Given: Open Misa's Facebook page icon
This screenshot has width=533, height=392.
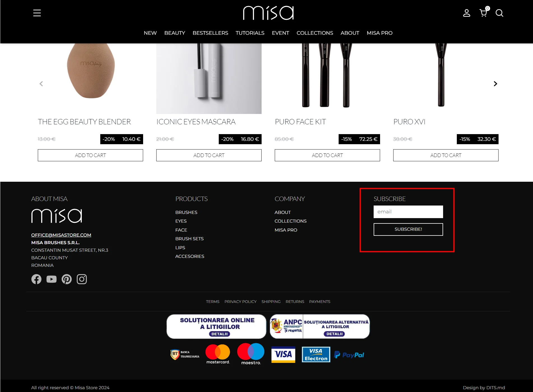Looking at the screenshot, I should coord(36,279).
